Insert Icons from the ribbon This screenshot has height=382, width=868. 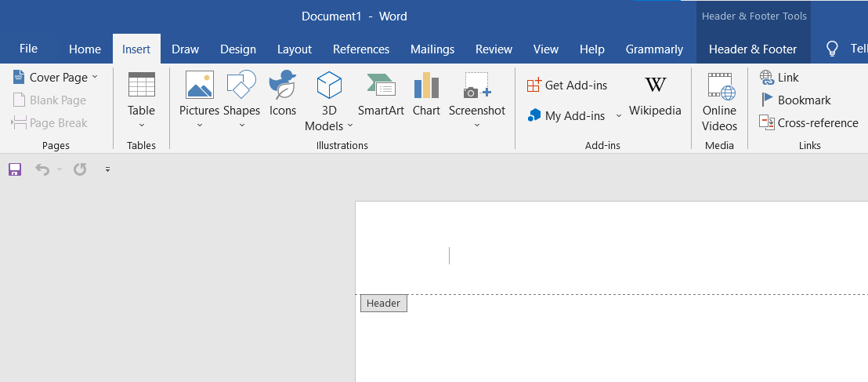coord(283,94)
